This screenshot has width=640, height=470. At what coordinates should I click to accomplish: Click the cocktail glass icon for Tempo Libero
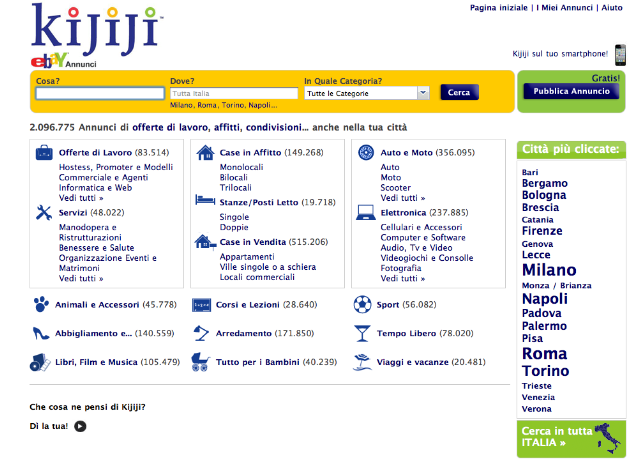(362, 333)
